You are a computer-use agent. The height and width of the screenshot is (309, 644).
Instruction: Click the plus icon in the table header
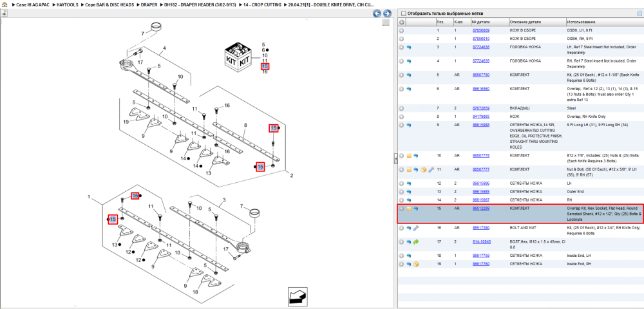(402, 22)
